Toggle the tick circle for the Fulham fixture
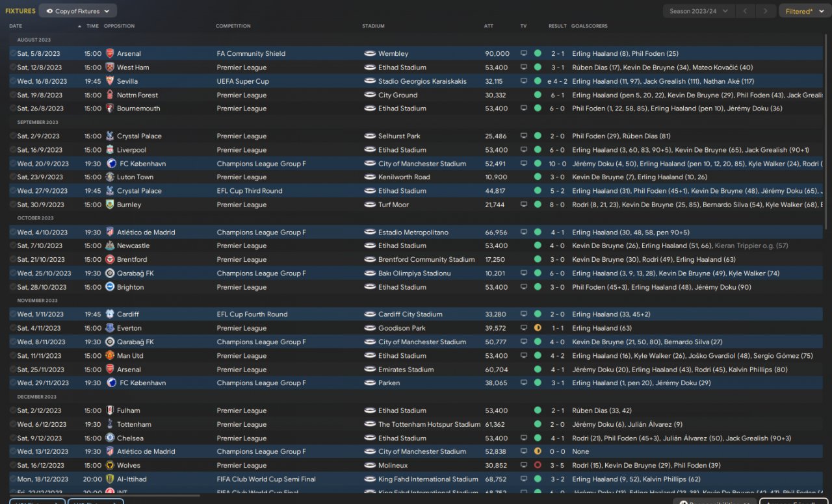This screenshot has height=504, width=832. [13, 410]
